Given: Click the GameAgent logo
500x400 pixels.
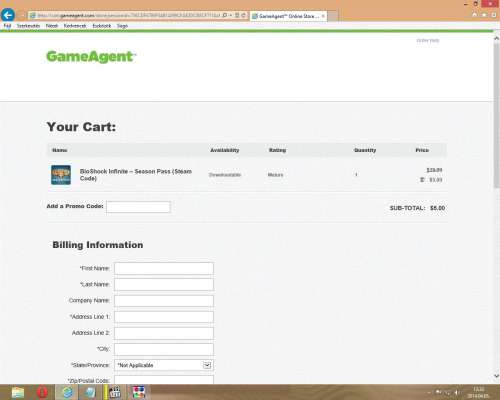Looking at the screenshot, I should click(x=91, y=56).
